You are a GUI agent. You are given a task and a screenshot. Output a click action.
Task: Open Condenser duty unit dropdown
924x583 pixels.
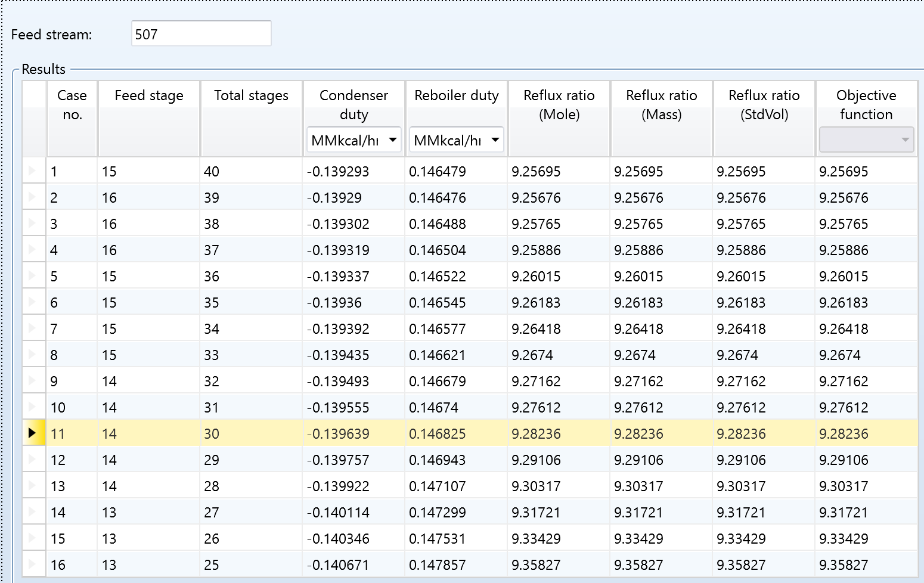point(354,140)
